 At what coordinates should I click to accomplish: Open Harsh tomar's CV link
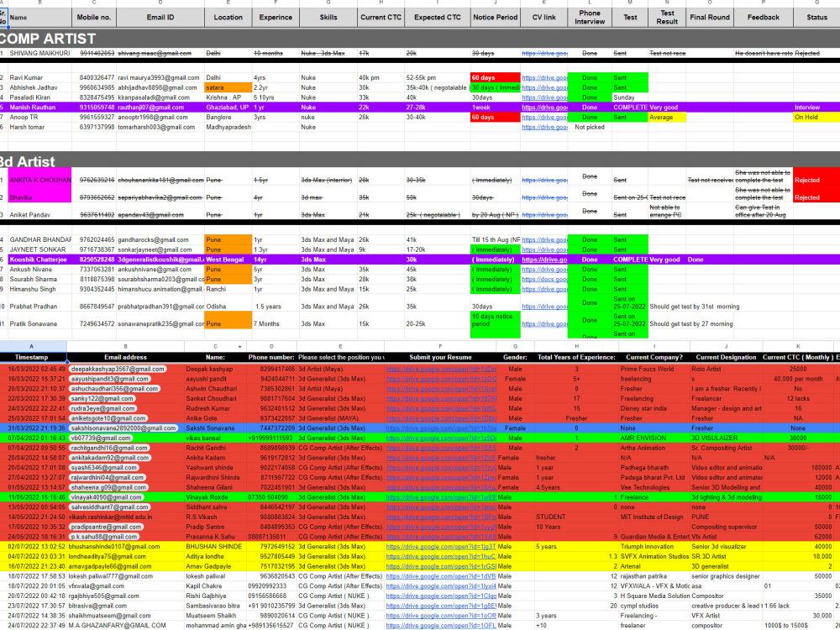click(x=544, y=127)
